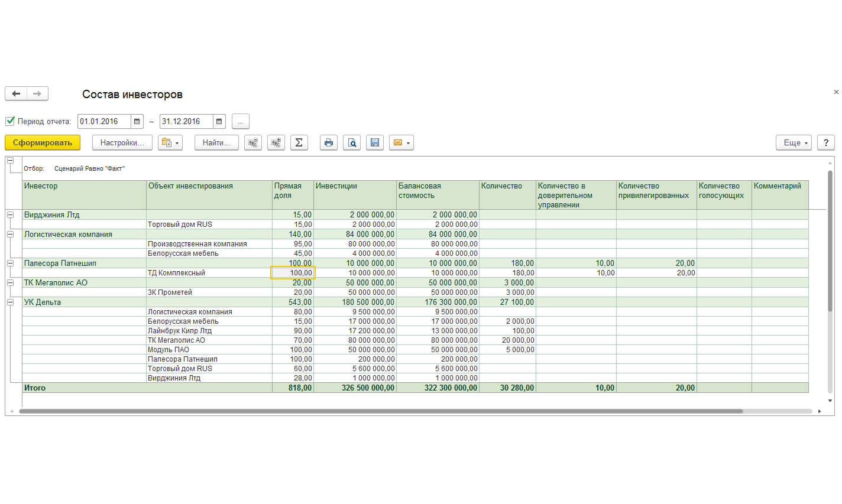This screenshot has width=842, height=504.
Task: Open calendar picker for start date 01.01.2016
Action: [x=137, y=121]
